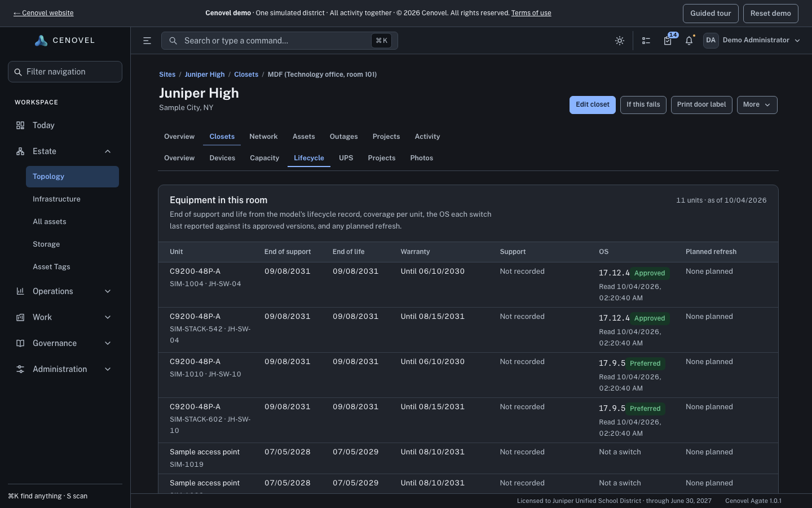
Task: Click the DA avatar
Action: tap(710, 41)
